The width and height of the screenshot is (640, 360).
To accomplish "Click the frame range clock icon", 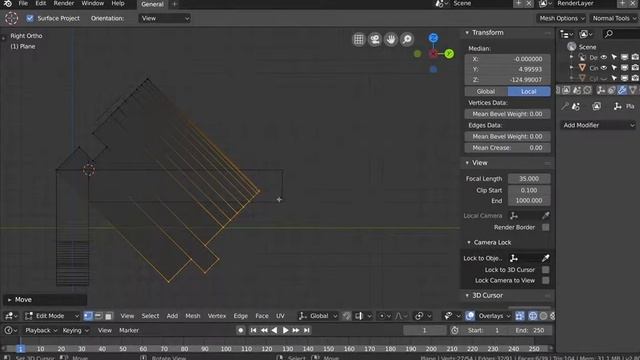I will click(454, 330).
